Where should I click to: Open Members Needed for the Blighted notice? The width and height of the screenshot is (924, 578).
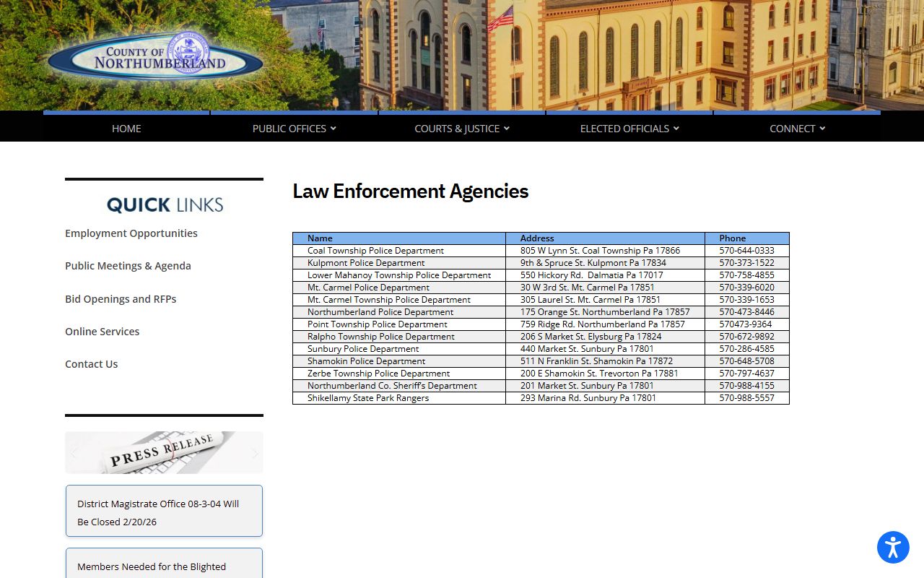[x=164, y=564]
